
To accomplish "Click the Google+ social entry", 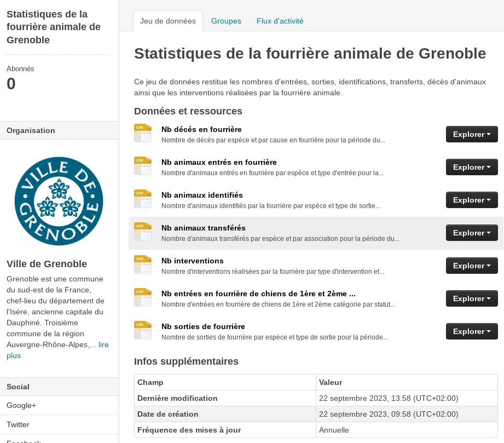I will point(21,405).
